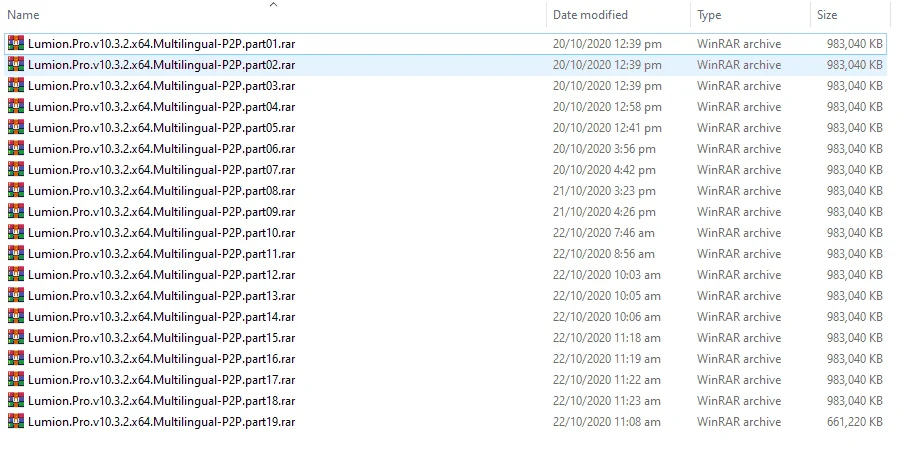Click the WinRAR icon of part18.rar

(x=16, y=401)
